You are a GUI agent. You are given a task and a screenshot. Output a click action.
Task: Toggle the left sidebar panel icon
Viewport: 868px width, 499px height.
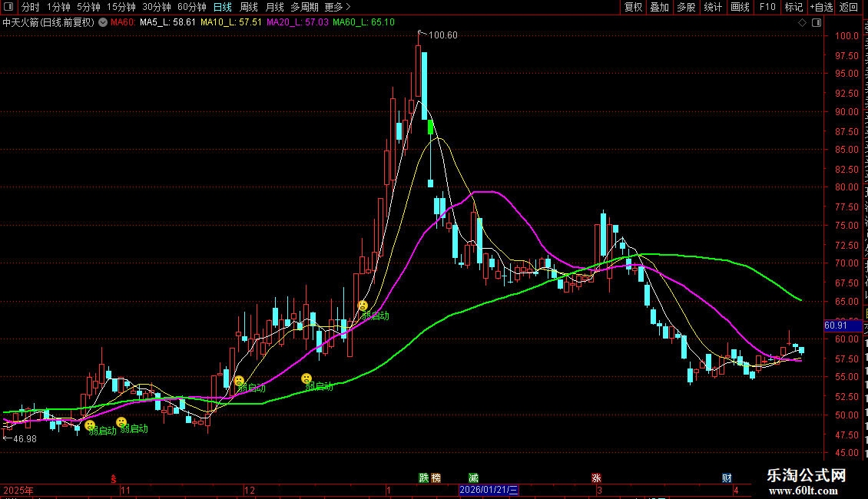click(x=8, y=7)
